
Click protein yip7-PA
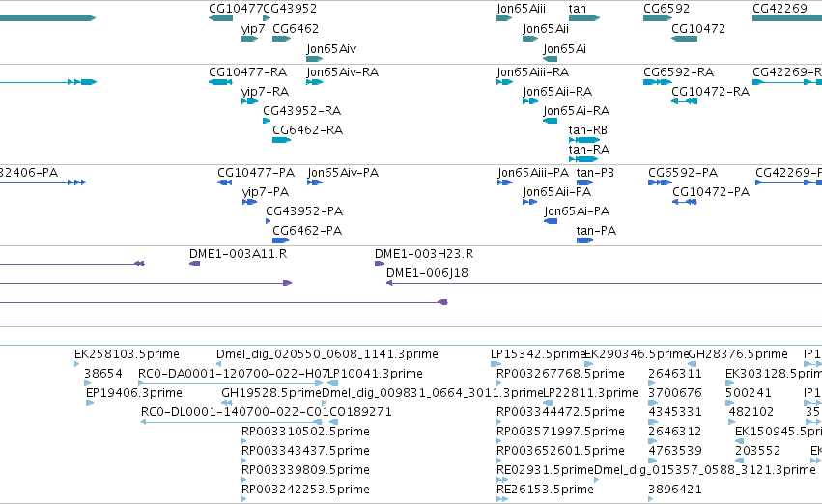(266, 192)
